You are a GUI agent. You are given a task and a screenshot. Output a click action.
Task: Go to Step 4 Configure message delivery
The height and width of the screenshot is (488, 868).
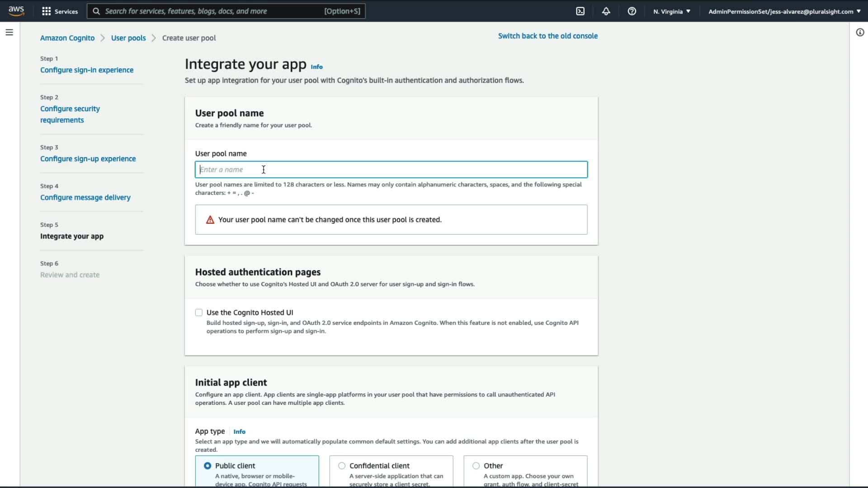(x=85, y=197)
